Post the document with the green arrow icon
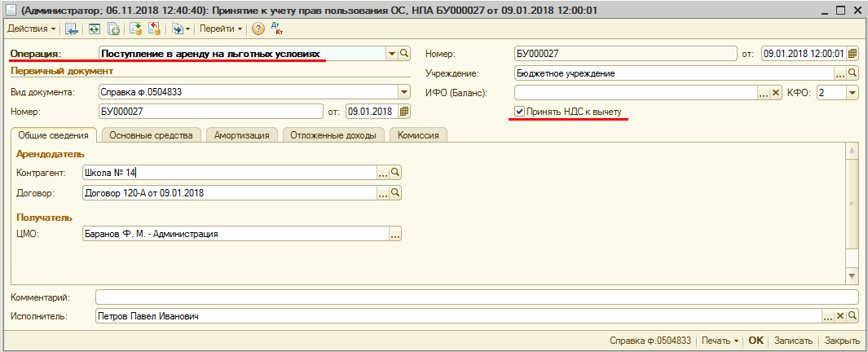 [135, 29]
